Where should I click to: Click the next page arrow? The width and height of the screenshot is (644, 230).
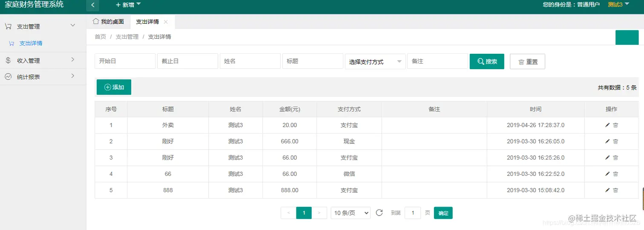coord(319,213)
